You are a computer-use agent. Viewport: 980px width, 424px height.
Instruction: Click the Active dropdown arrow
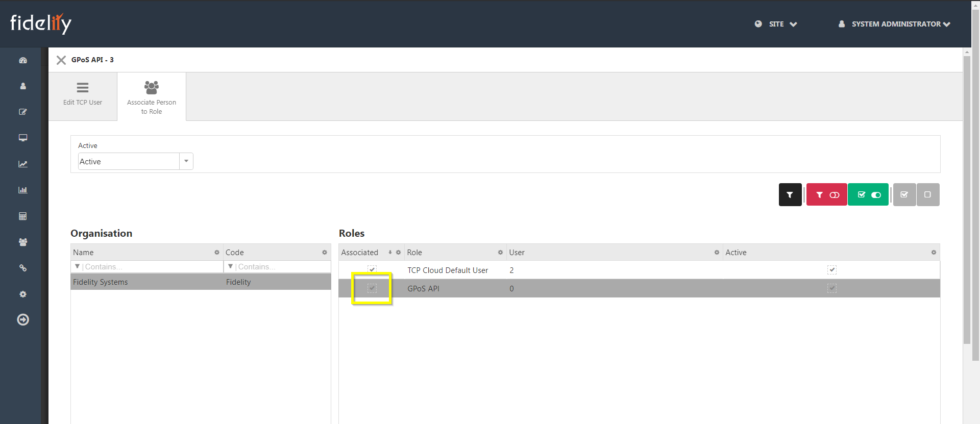[186, 161]
